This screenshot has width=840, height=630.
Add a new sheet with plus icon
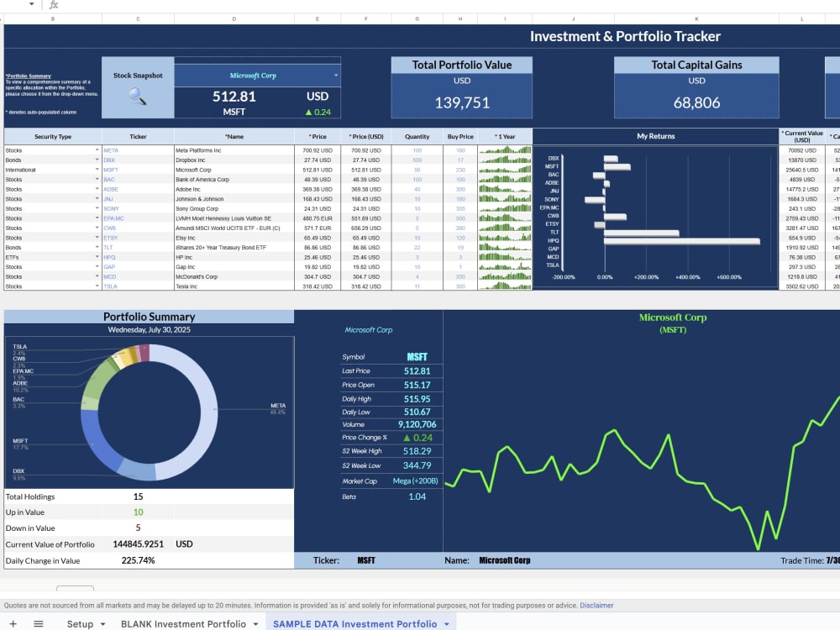point(13,623)
